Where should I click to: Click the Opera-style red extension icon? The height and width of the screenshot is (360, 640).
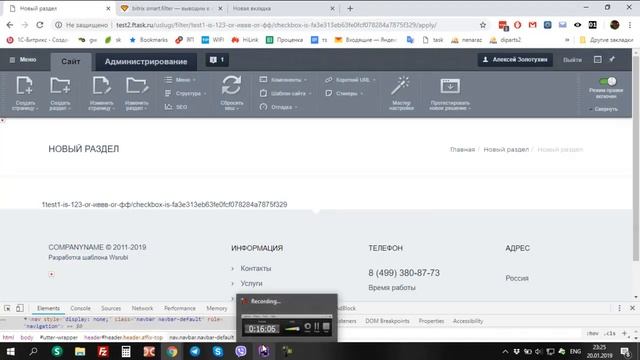point(518,25)
